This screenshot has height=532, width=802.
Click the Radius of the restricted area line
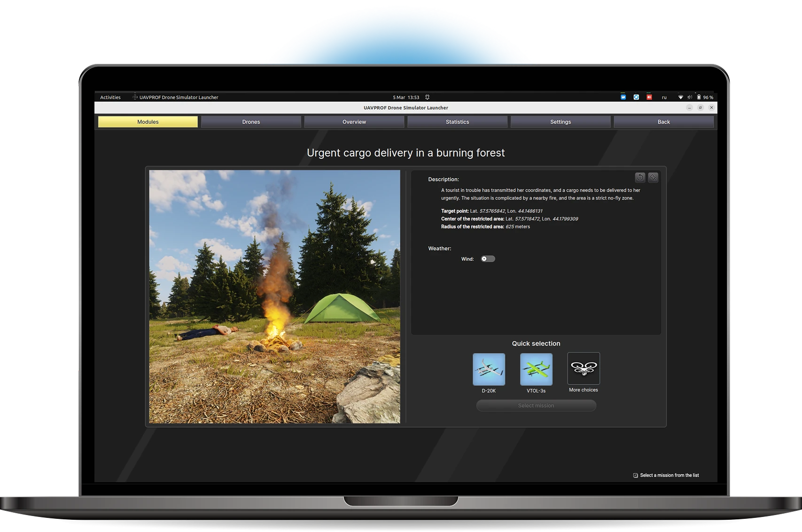(x=485, y=227)
